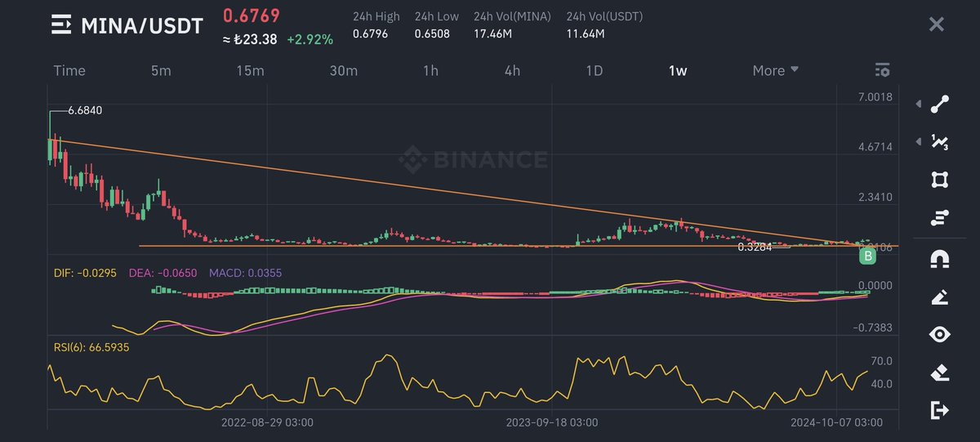Expand the wave tool options arrow
The width and height of the screenshot is (980, 442).
[x=918, y=141]
